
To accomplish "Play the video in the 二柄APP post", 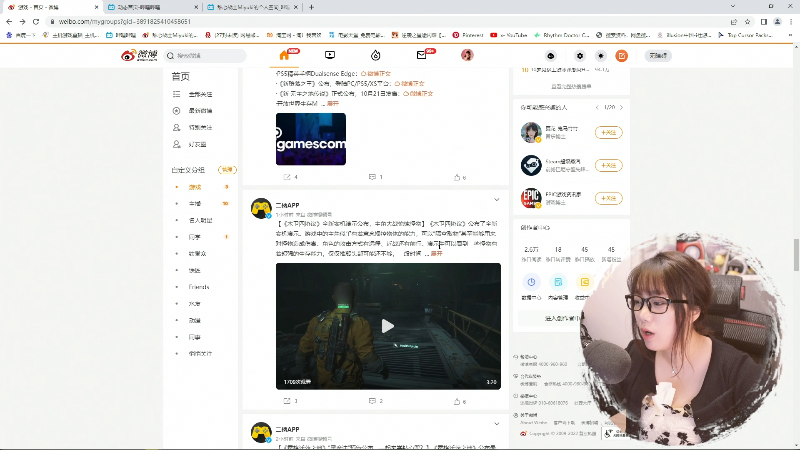I will (388, 326).
